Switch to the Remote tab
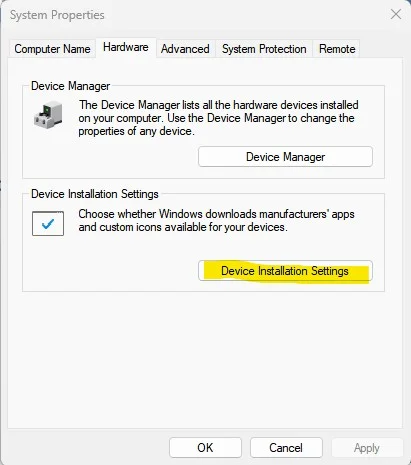 click(x=337, y=49)
